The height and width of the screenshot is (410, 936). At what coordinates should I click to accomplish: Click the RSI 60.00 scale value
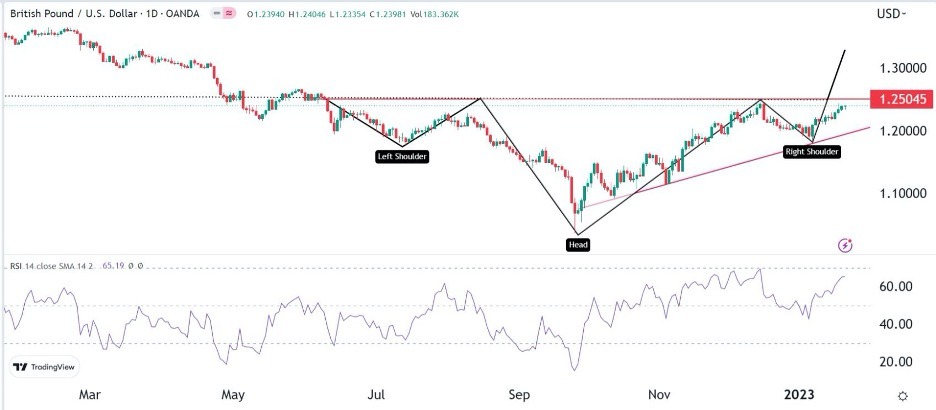[x=894, y=286]
